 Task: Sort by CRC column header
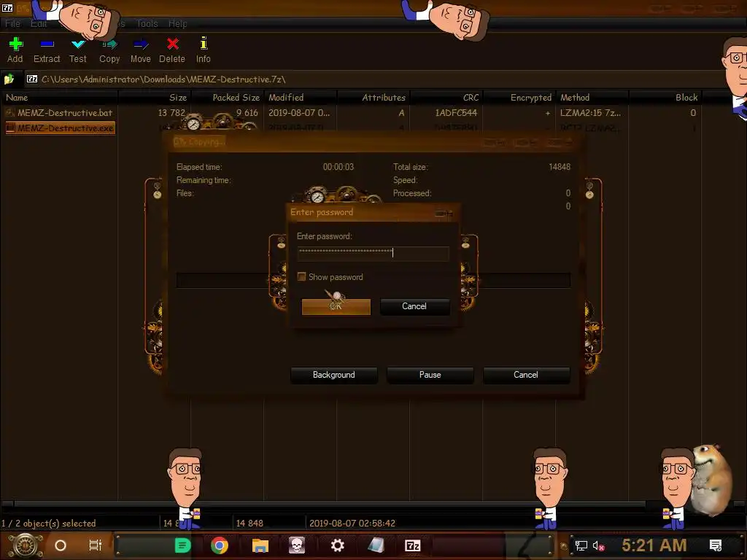coord(446,98)
